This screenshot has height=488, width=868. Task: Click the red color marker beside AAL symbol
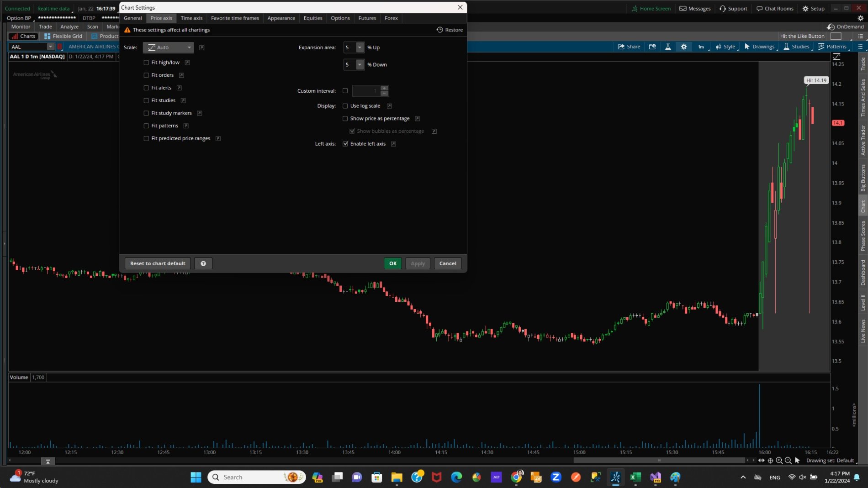click(x=60, y=47)
